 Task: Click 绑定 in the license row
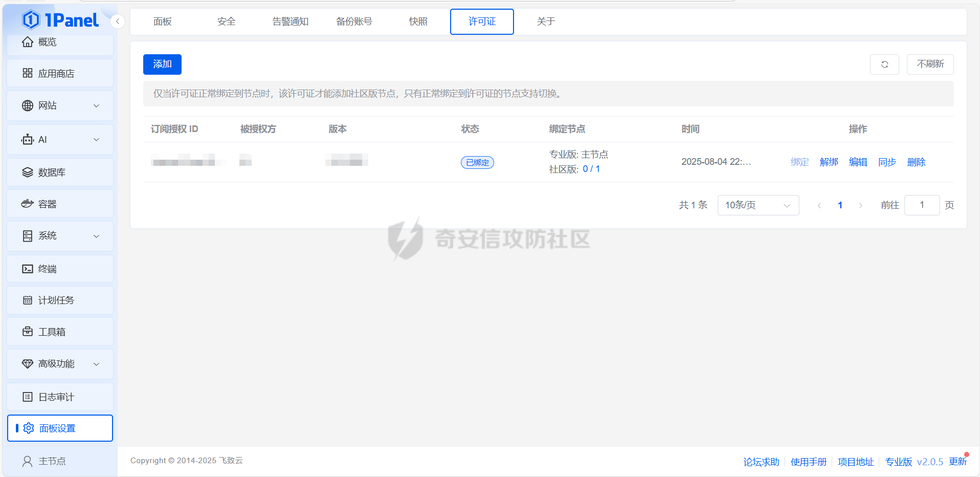[x=799, y=162]
